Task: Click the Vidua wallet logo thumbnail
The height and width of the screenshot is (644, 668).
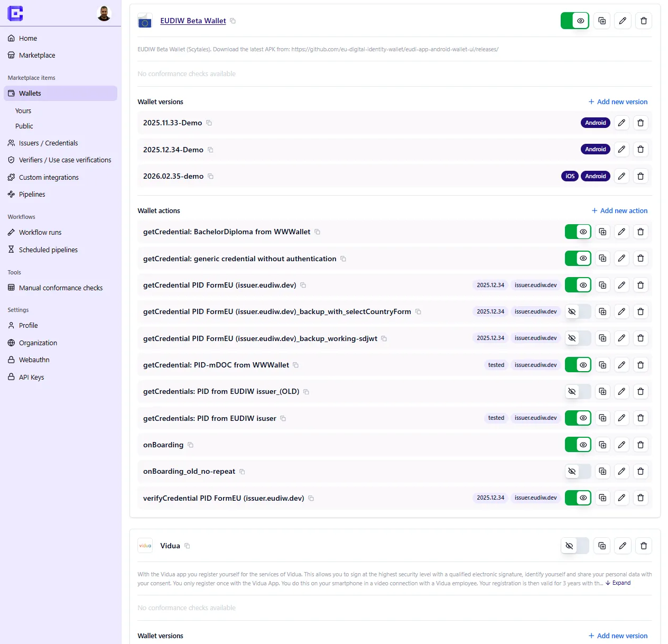Action: (145, 546)
